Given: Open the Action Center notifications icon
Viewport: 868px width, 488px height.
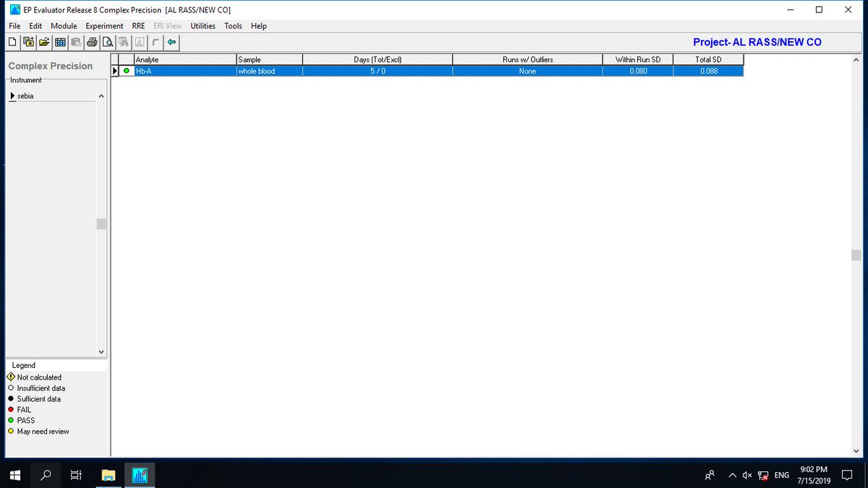Looking at the screenshot, I should 847,475.
